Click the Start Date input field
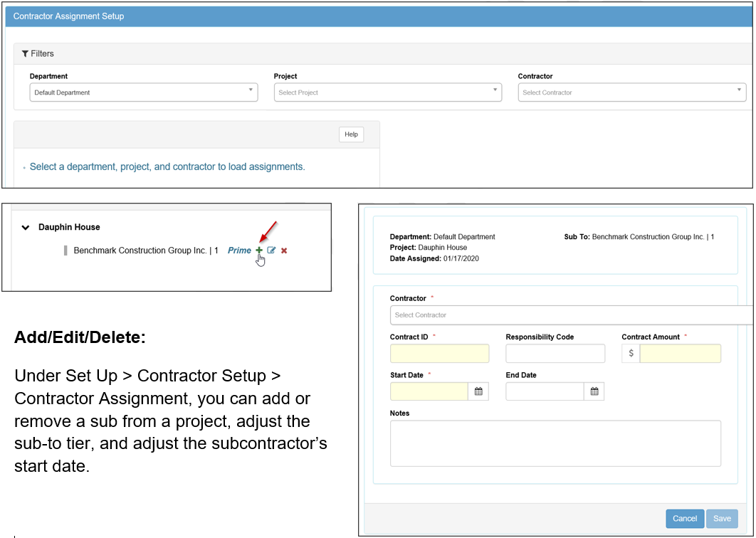The width and height of the screenshot is (756, 538). pos(429,391)
